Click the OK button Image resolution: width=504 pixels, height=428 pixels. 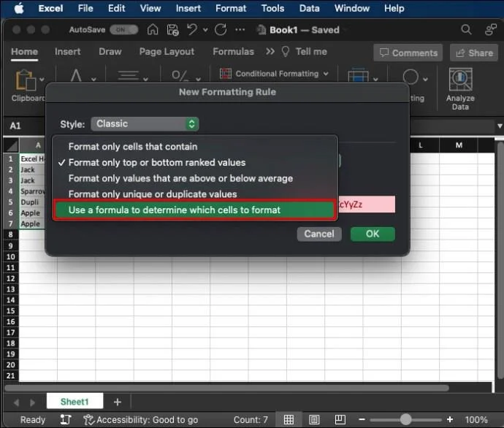tap(373, 234)
